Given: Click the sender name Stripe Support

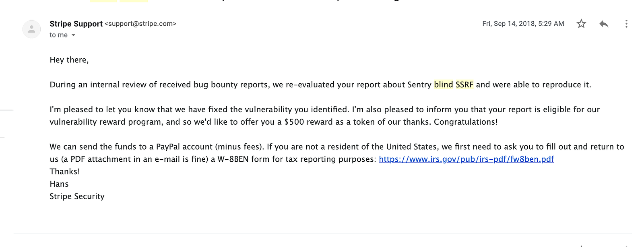Looking at the screenshot, I should (x=76, y=24).
